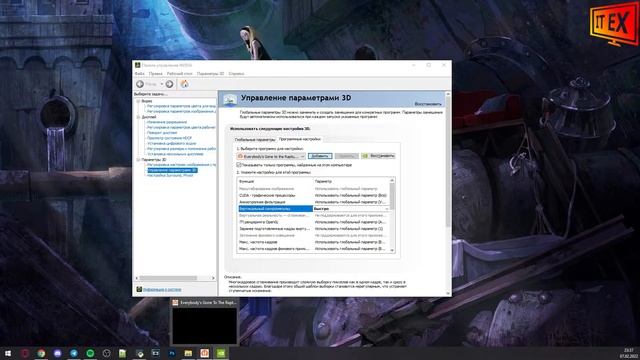The width and height of the screenshot is (640, 360).
Task: Click the Добавить button
Action: tap(320, 156)
